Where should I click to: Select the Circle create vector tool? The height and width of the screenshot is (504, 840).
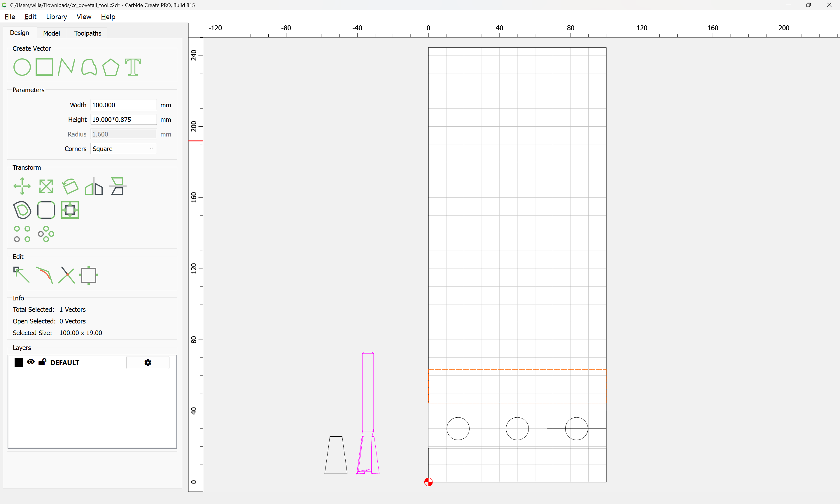(22, 67)
